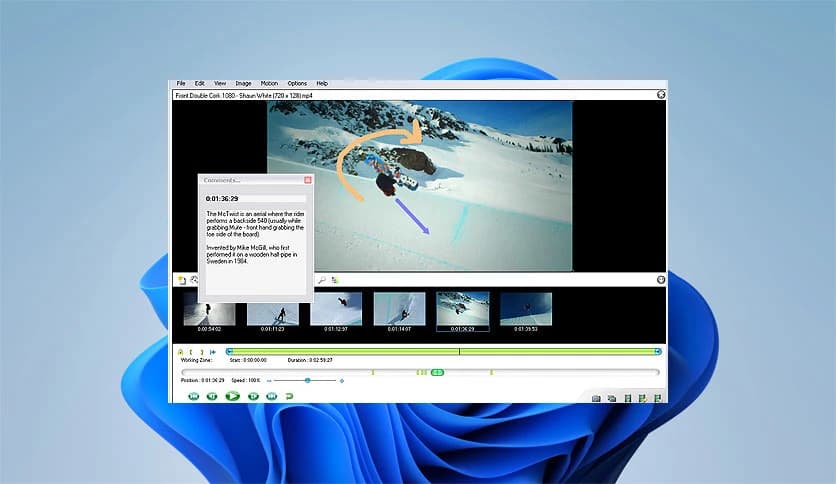
Task: Toggle loop playback mode icon
Action: (289, 396)
